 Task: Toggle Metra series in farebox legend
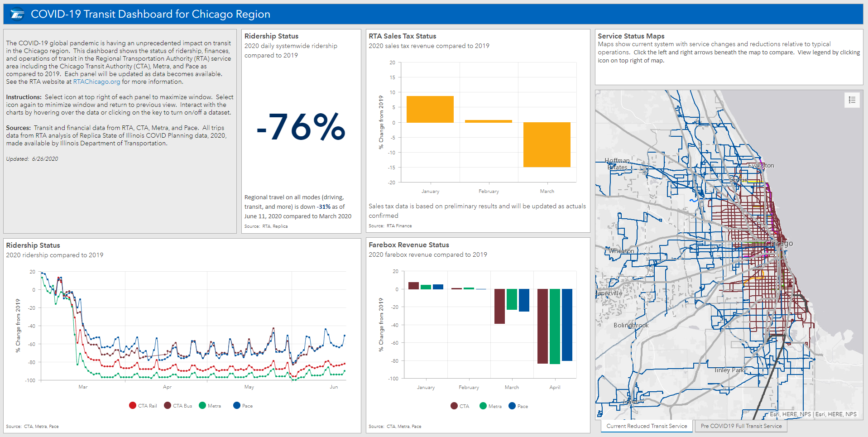pos(490,406)
